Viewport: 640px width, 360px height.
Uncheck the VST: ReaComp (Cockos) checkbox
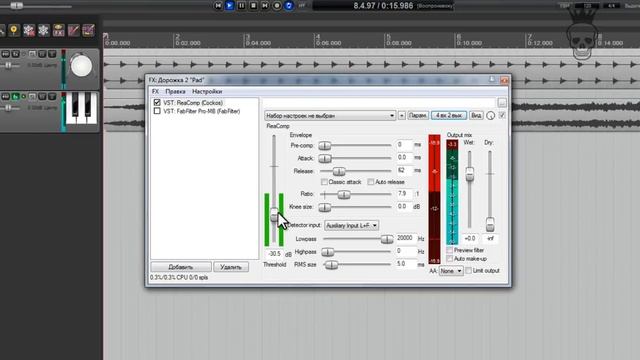pos(157,102)
